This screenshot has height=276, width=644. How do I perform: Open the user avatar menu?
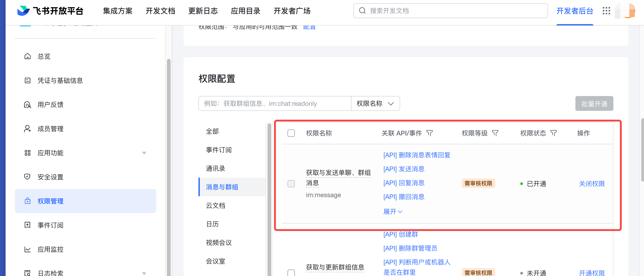[x=625, y=10]
